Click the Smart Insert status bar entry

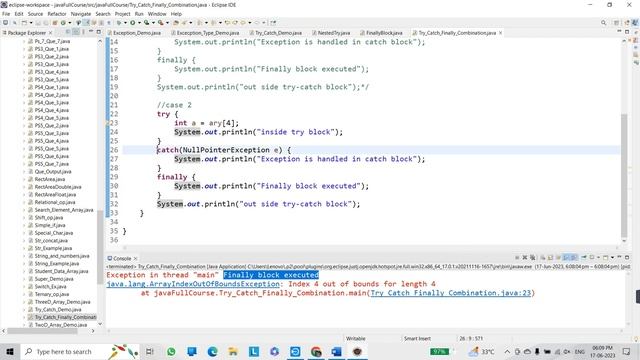[417, 339]
